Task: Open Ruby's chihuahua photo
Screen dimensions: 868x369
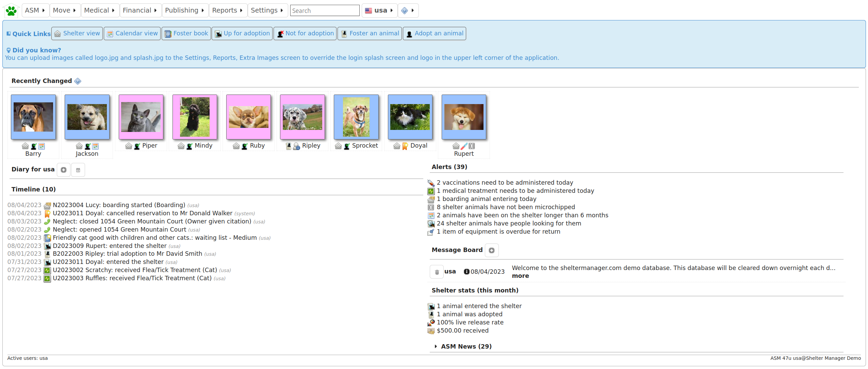Action: click(249, 117)
